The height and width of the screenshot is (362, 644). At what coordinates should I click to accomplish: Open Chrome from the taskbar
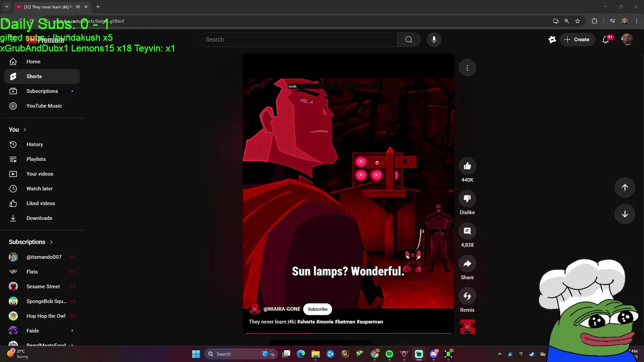pos(375,354)
